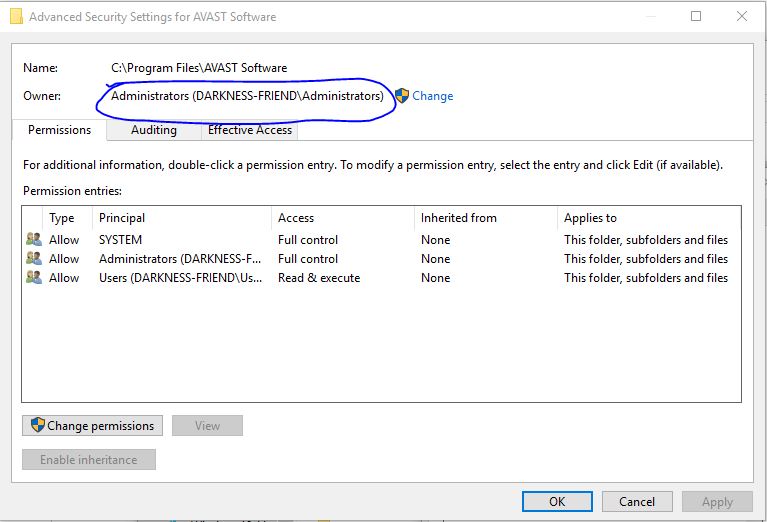Click Applies to value in Administrators row
The height and width of the screenshot is (522, 767).
pyautogui.click(x=646, y=259)
